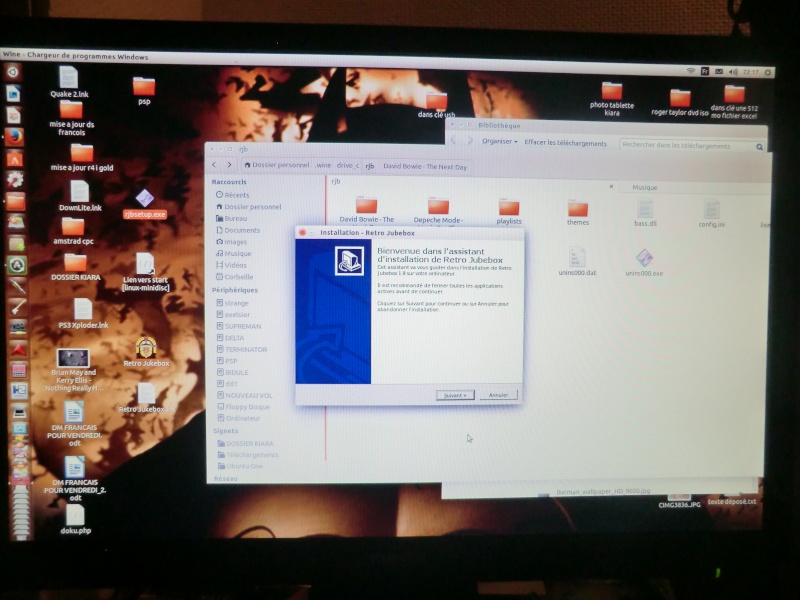This screenshot has width=800, height=600.
Task: Select the 'texte déposé.txt' desktop file
Action: point(732,499)
